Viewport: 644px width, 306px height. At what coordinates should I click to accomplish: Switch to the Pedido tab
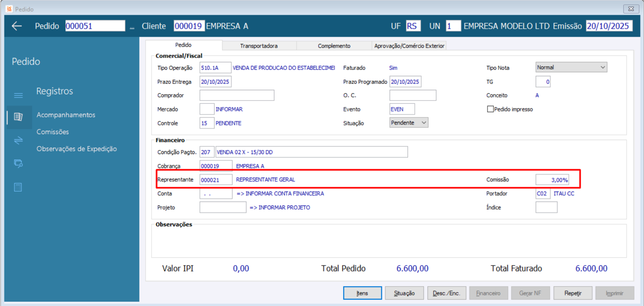pos(183,45)
